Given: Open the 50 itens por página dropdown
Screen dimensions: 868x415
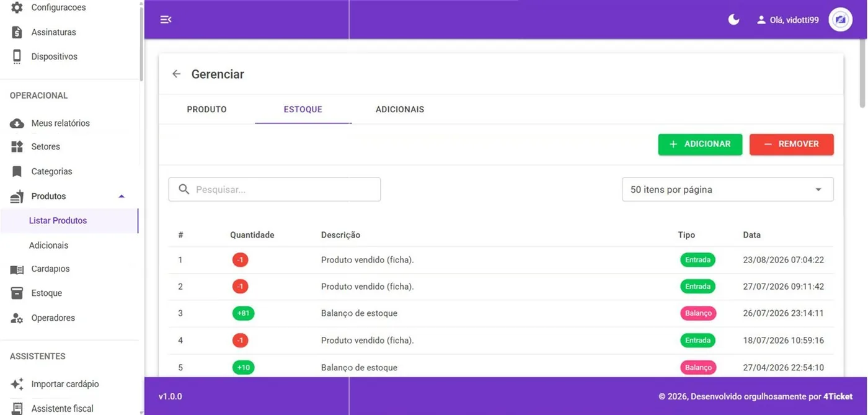Looking at the screenshot, I should tap(728, 189).
